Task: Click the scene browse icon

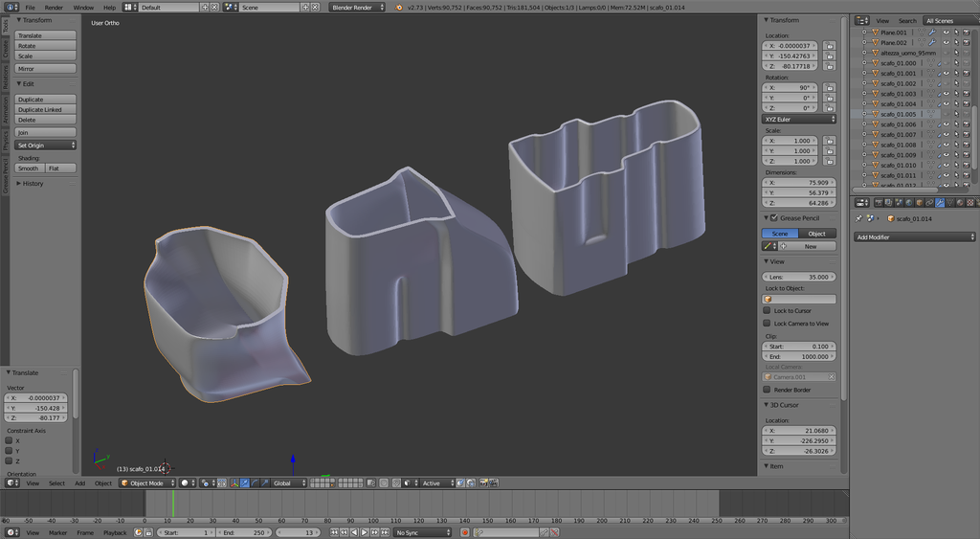Action: point(230,8)
